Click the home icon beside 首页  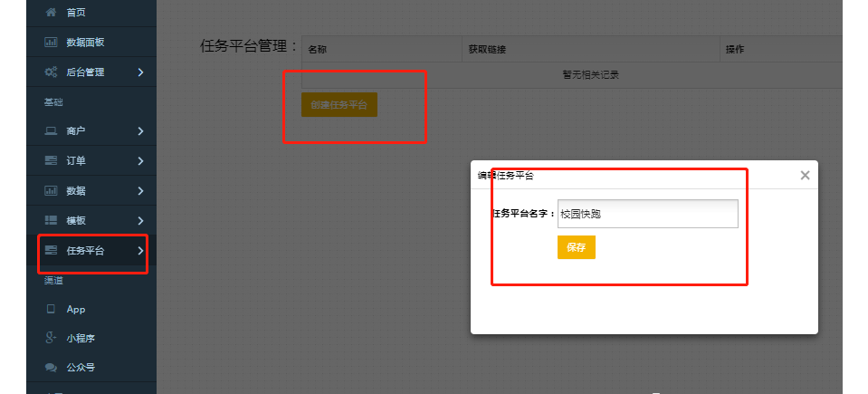51,13
